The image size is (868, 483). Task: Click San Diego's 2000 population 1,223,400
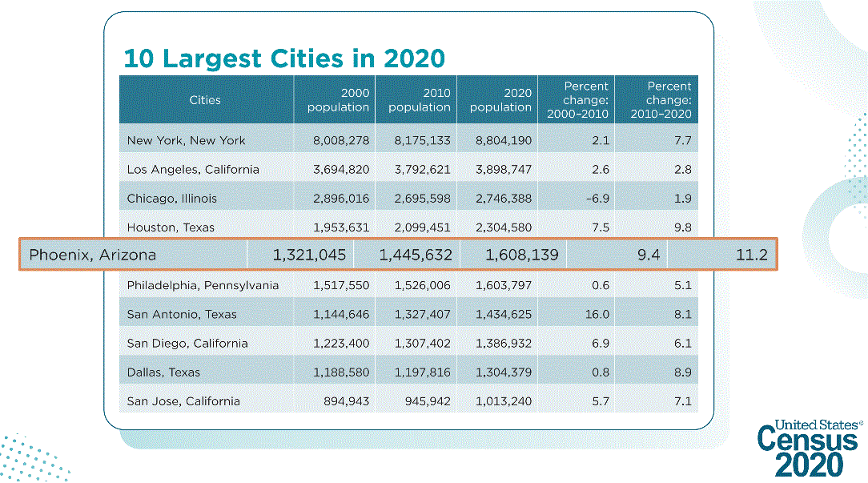(341, 344)
